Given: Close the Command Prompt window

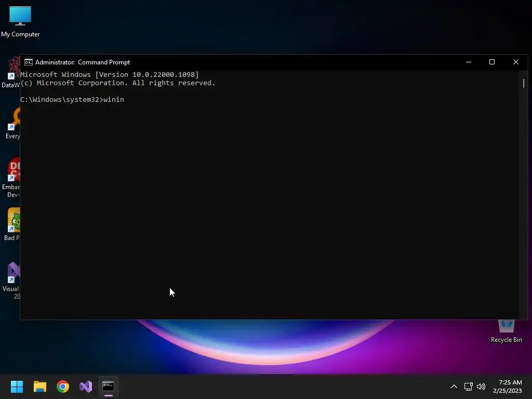Looking at the screenshot, I should pos(516,62).
